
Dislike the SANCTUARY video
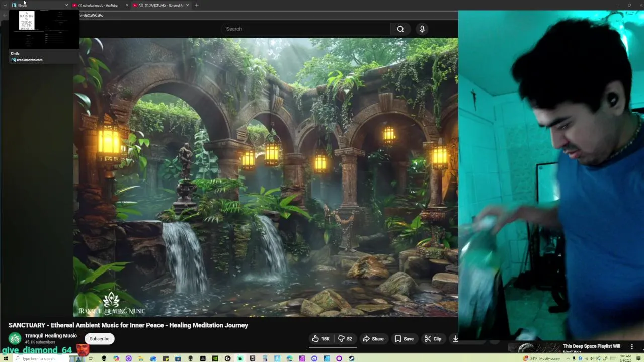(x=345, y=339)
